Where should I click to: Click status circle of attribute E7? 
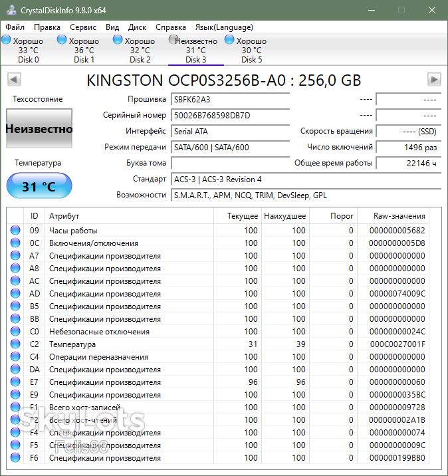15,382
